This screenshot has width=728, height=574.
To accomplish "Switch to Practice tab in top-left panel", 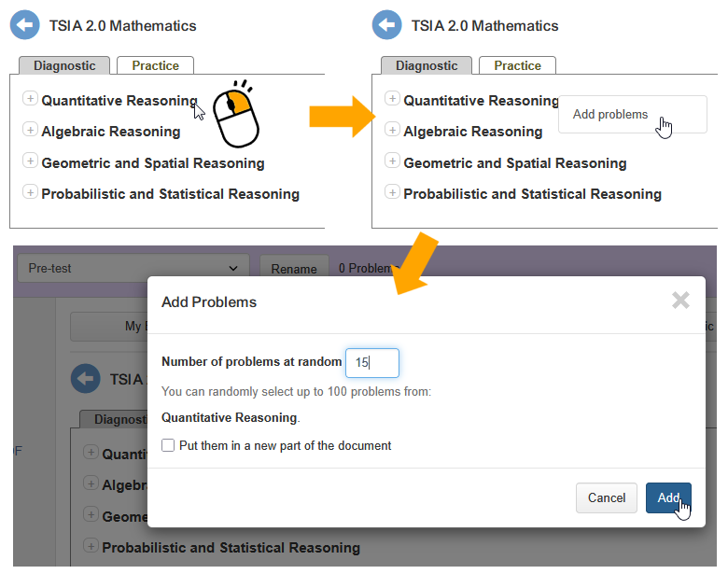I will pyautogui.click(x=155, y=65).
